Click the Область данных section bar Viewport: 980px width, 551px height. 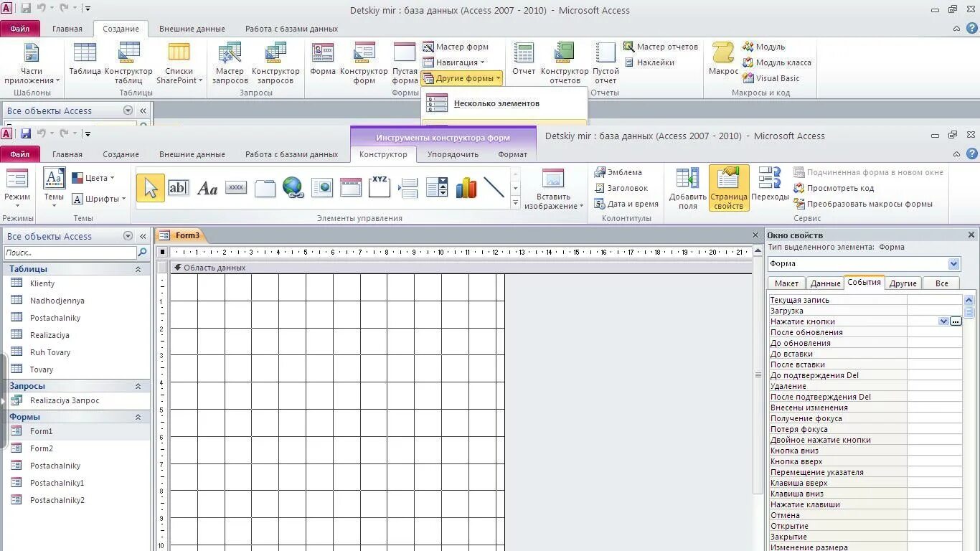click(461, 268)
